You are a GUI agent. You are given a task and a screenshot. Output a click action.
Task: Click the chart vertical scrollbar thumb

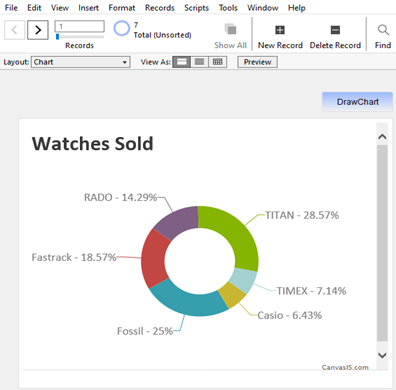coord(382,243)
